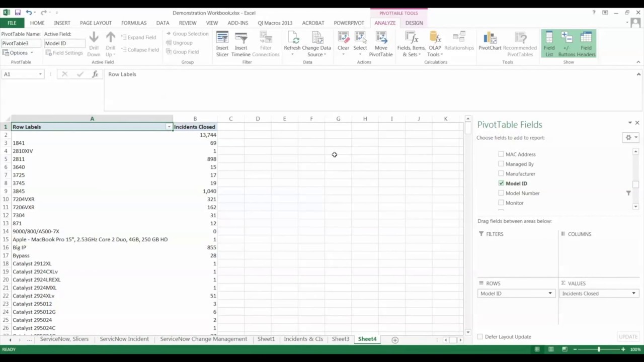Screen dimensions: 644x362
Task: Click the Field Settings button
Action: [64, 53]
